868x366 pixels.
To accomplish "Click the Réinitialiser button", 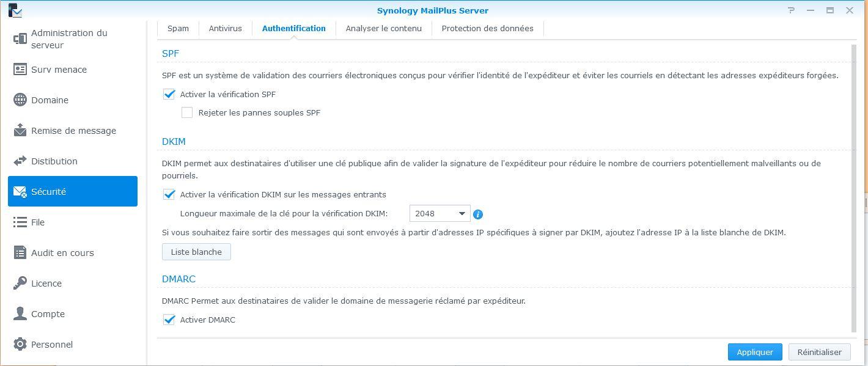I will click(x=819, y=352).
